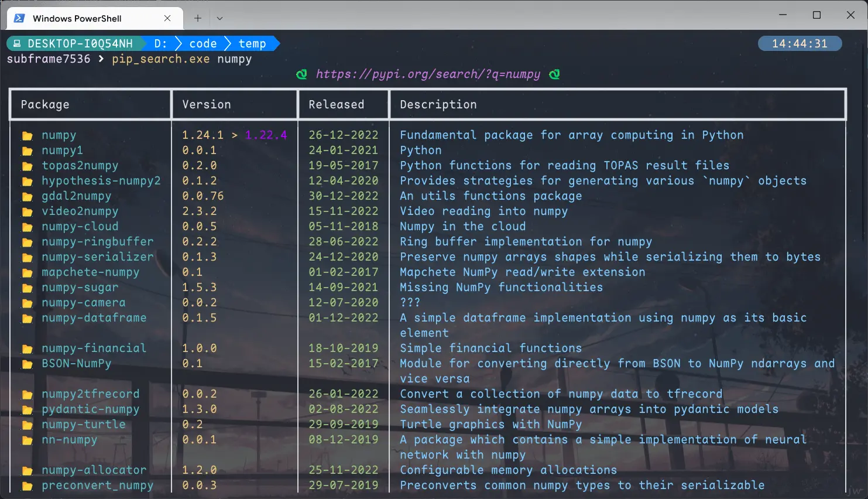Click the folder icon next to preconvert_numpy
868x499 pixels.
(x=27, y=486)
